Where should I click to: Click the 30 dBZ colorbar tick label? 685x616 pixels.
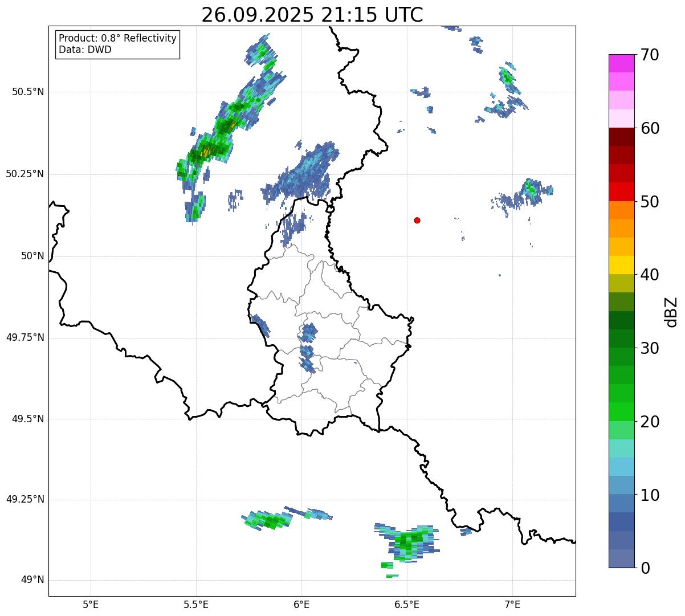[650, 348]
